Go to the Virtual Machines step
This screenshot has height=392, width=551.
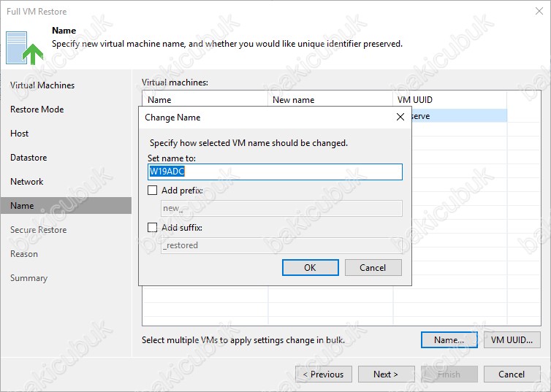[x=42, y=85]
